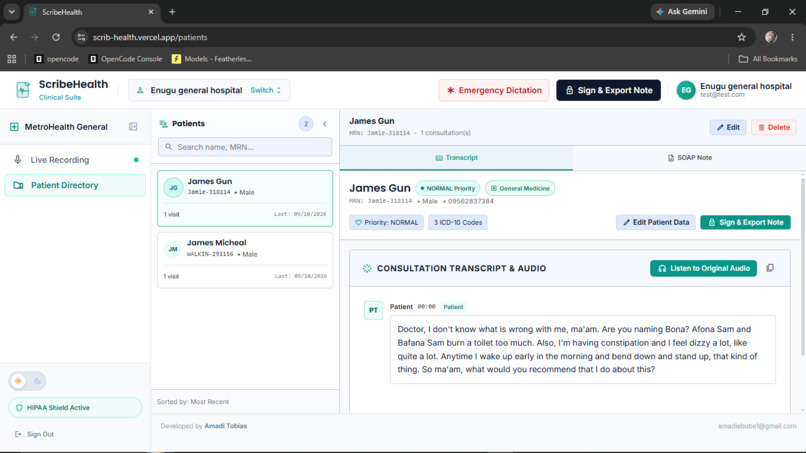Click the vertical scrollbar of the transcript panel

pyautogui.click(x=802, y=266)
